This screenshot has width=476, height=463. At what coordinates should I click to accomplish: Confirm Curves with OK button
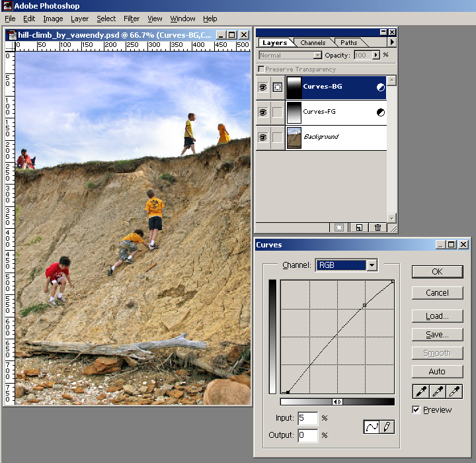[x=438, y=272]
